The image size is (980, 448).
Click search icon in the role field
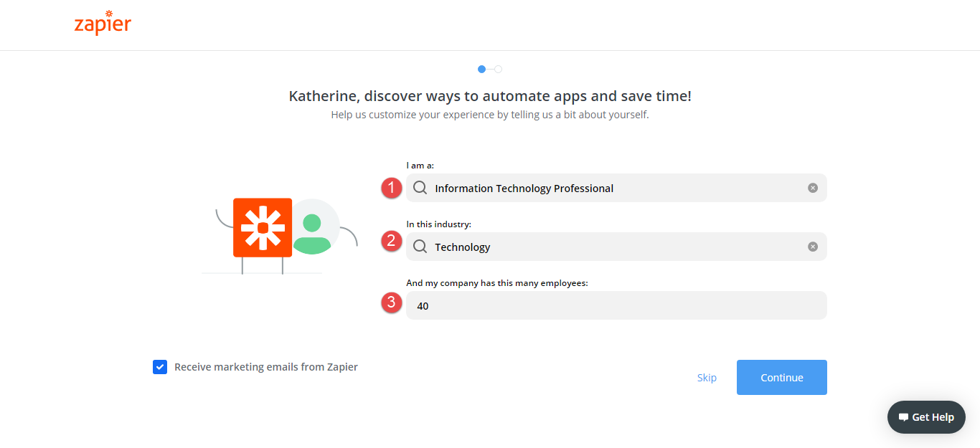point(420,188)
